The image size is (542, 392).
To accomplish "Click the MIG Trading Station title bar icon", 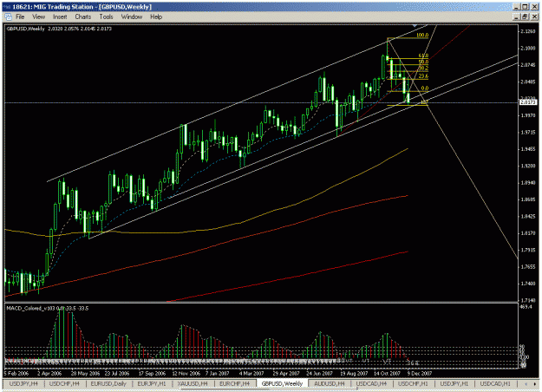I will 7,7.
